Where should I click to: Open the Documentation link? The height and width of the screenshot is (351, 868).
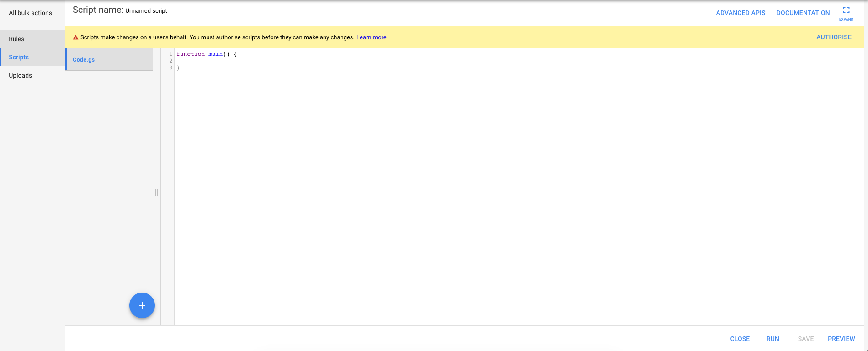[803, 13]
